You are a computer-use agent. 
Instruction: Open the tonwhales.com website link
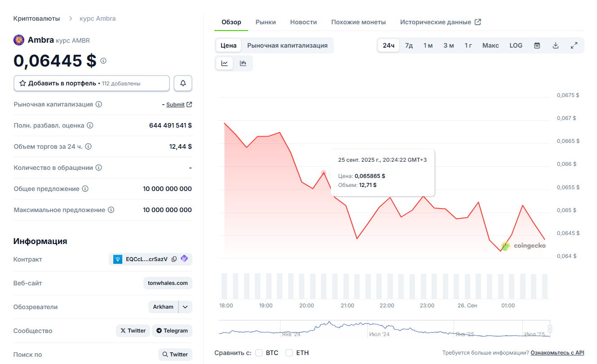(168, 283)
